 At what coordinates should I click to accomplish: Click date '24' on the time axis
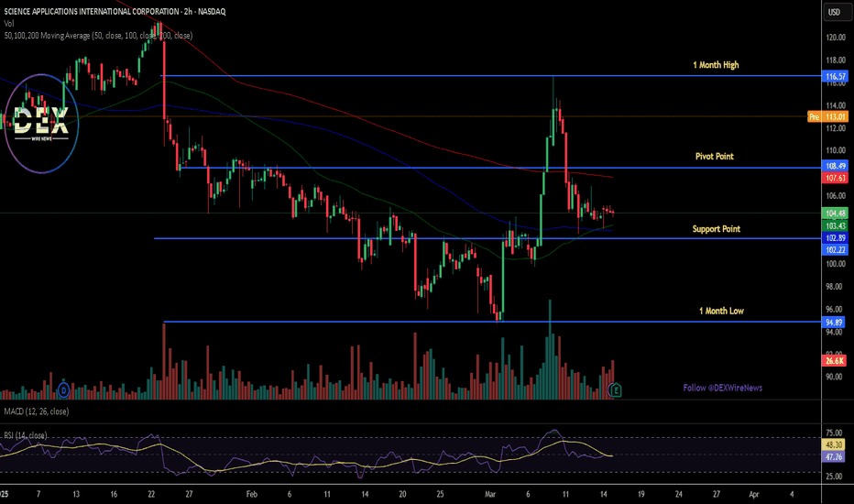click(x=679, y=494)
